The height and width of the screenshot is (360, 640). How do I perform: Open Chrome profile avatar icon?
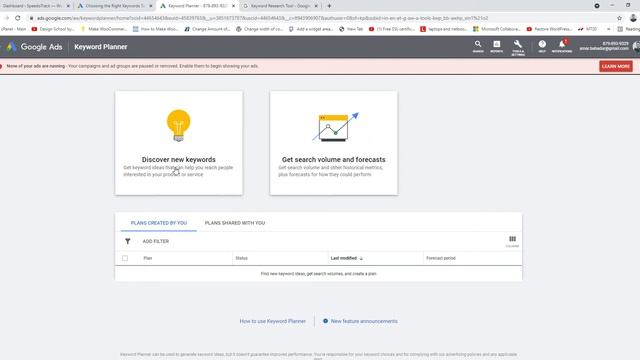(x=633, y=18)
